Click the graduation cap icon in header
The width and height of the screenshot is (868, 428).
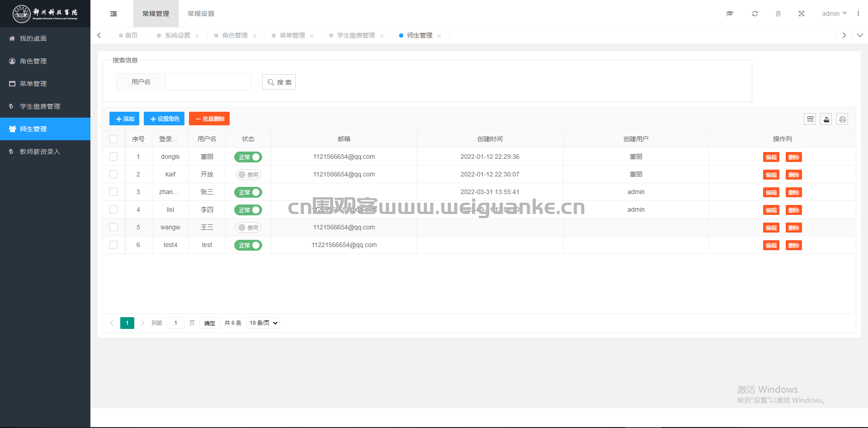click(730, 14)
